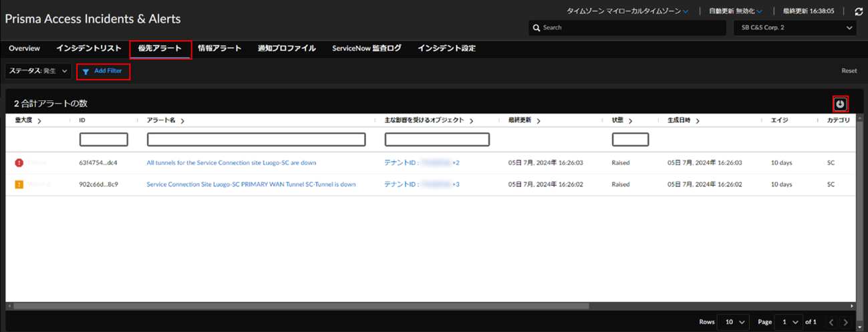Click the アラート名 column filter box
This screenshot has width=868, height=332.
pos(256,140)
